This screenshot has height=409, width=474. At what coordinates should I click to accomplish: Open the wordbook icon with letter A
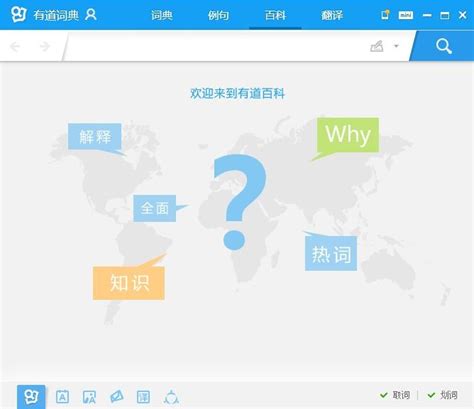coord(62,397)
